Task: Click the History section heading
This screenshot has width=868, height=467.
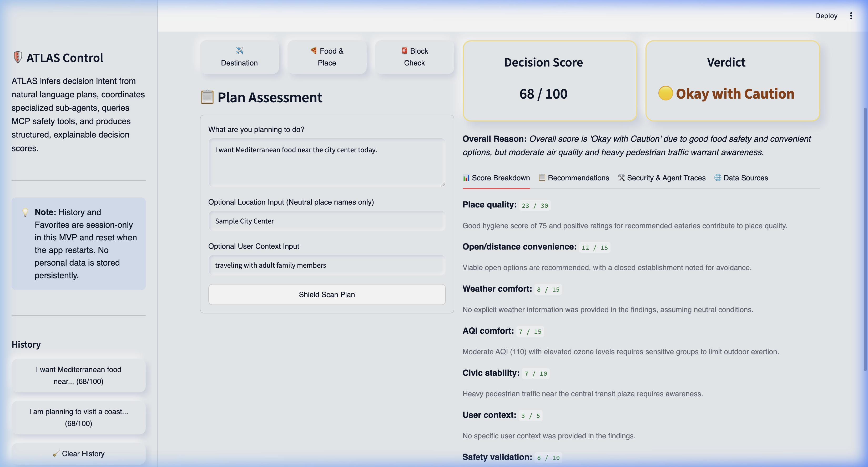Action: coord(26,344)
